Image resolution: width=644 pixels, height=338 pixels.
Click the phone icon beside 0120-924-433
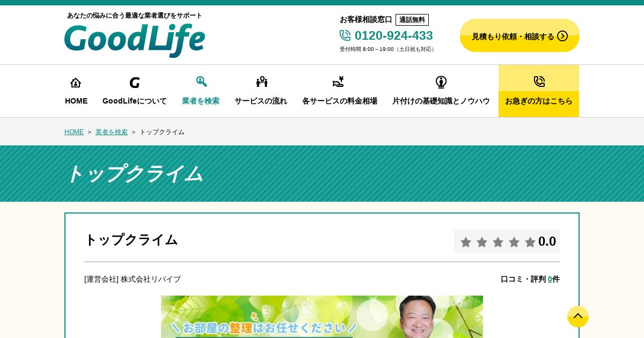click(345, 35)
